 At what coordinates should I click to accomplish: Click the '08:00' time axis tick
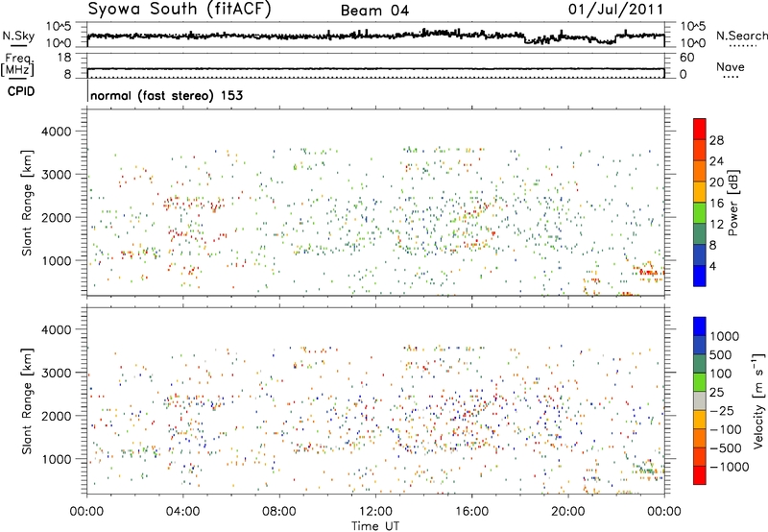pyautogui.click(x=279, y=512)
